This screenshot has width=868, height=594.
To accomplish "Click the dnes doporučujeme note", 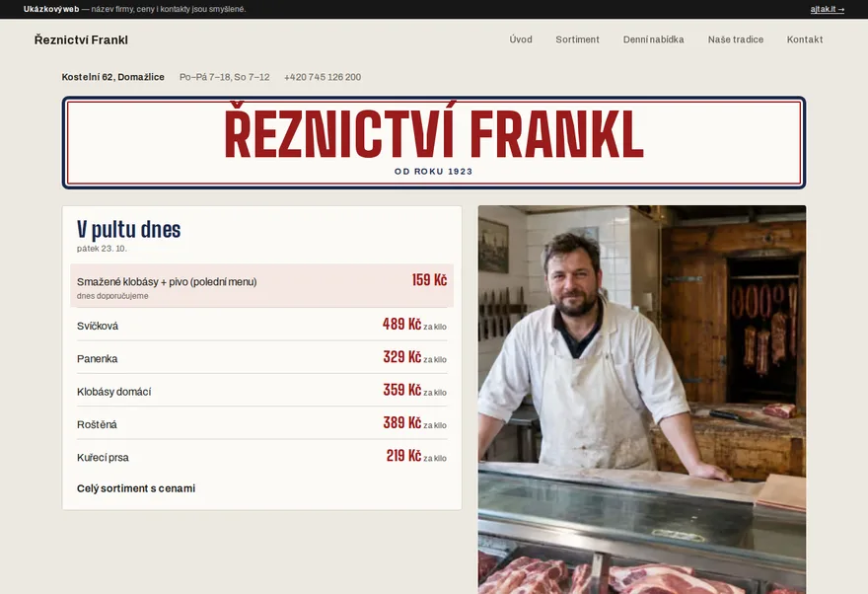I will point(112,296).
